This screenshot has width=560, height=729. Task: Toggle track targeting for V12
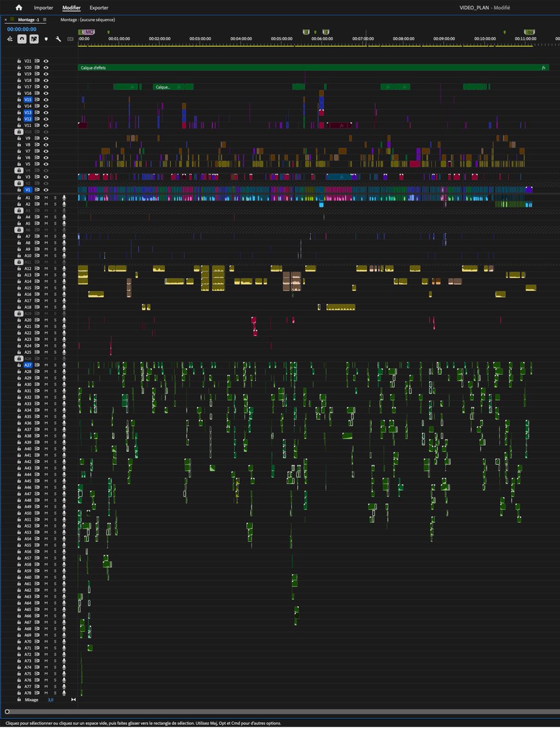point(28,119)
